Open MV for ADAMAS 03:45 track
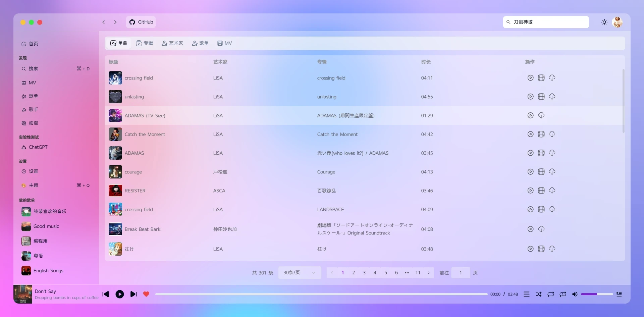The width and height of the screenshot is (644, 317). (x=541, y=153)
